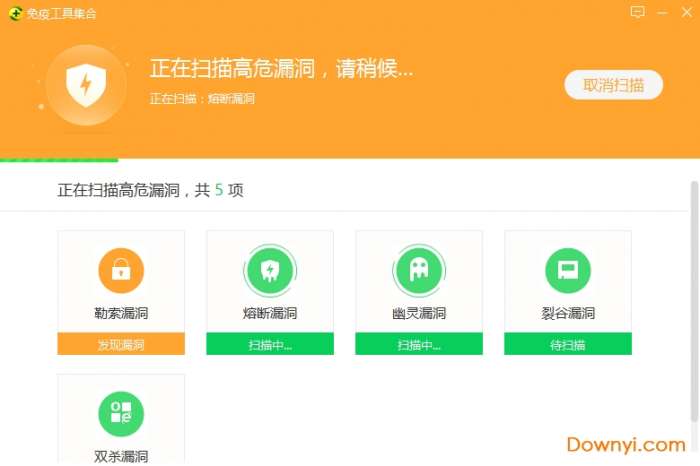Click the 待扫描 status under 裂谷漏洞
The height and width of the screenshot is (466, 700).
(568, 344)
